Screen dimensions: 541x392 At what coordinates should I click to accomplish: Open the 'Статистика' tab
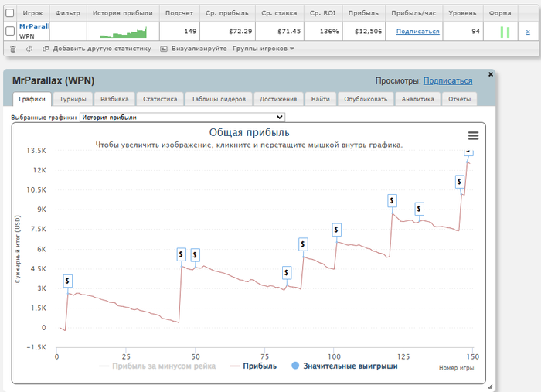161,99
